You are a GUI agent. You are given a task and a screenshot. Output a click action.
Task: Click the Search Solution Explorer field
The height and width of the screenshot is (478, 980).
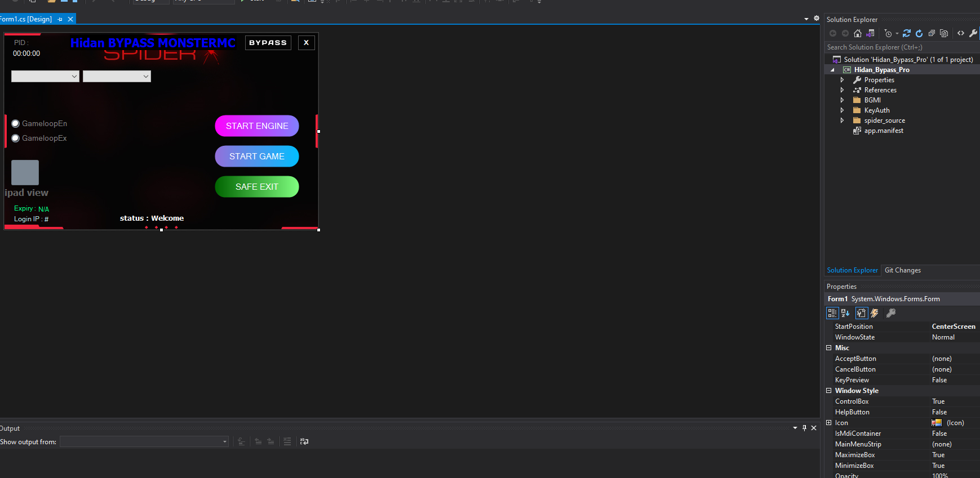[902, 47]
